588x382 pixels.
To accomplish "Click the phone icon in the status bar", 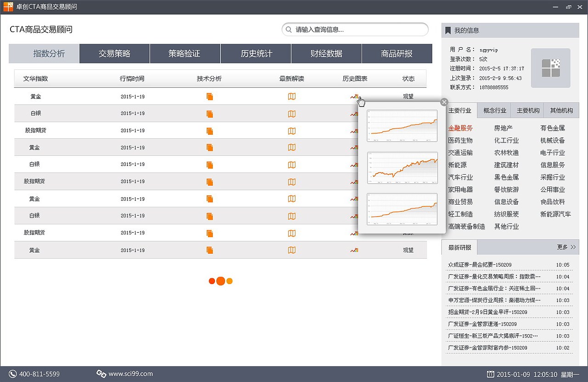I will (x=13, y=374).
